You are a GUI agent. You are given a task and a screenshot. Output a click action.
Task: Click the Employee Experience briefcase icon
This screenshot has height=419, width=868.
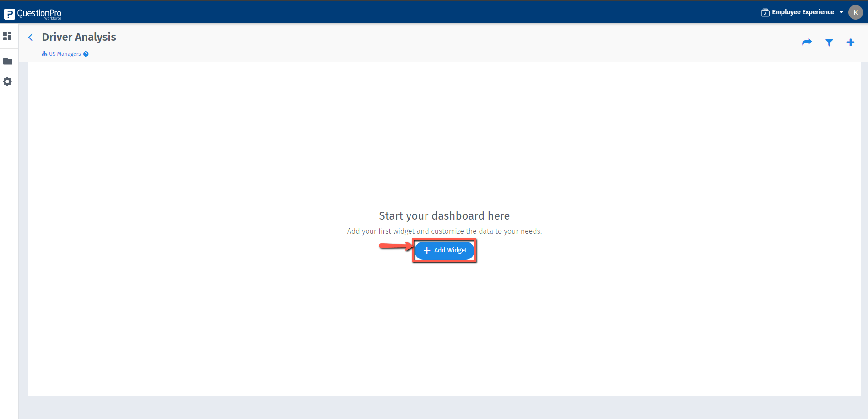765,12
